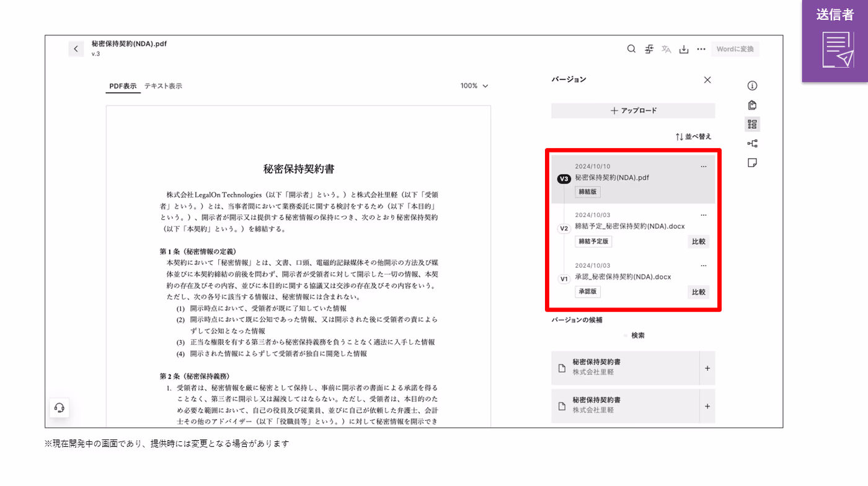
Task: Add the first 秘密保持契約書 candidate with plus
Action: [707, 368]
